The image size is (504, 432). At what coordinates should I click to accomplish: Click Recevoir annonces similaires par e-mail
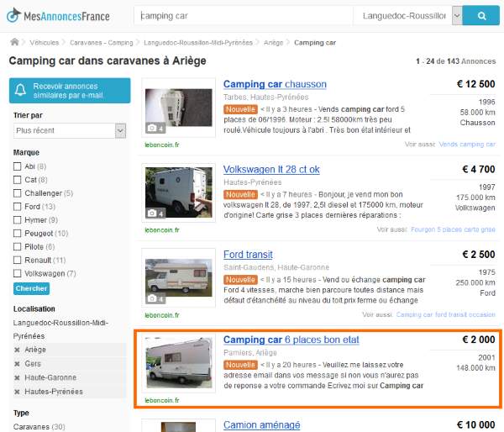point(70,91)
